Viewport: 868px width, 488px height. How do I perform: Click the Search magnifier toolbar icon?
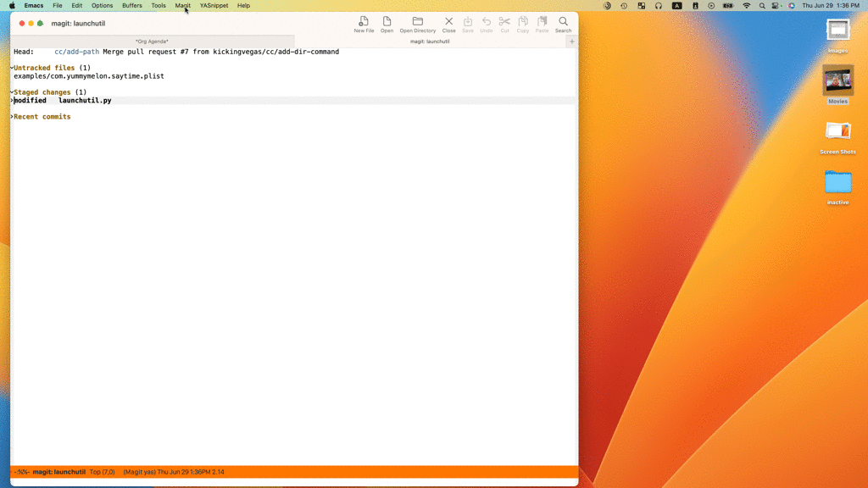coord(563,22)
